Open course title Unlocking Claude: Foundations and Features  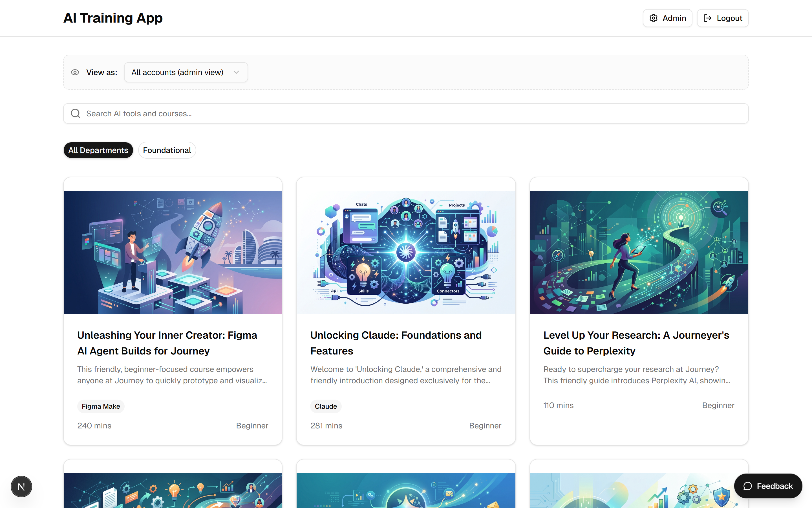pyautogui.click(x=396, y=343)
